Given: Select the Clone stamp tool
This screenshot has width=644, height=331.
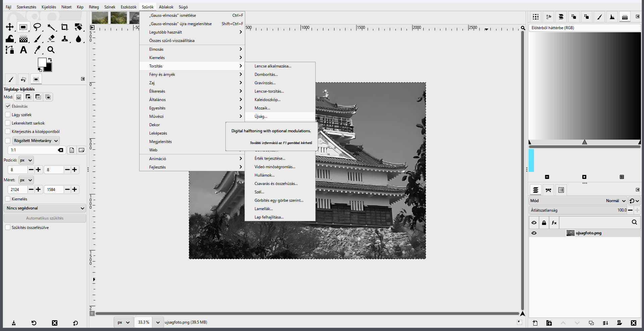Looking at the screenshot, I should pyautogui.click(x=65, y=39).
